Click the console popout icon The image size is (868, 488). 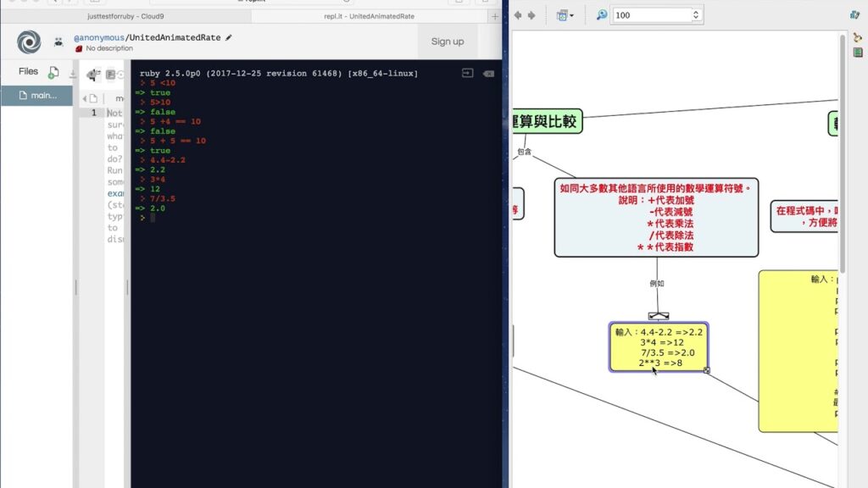tap(468, 73)
